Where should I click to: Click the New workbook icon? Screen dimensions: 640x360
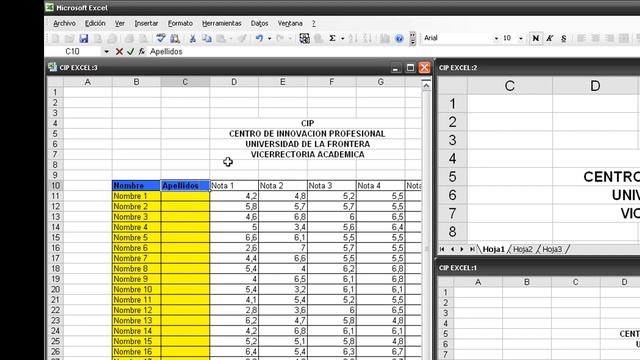55,38
